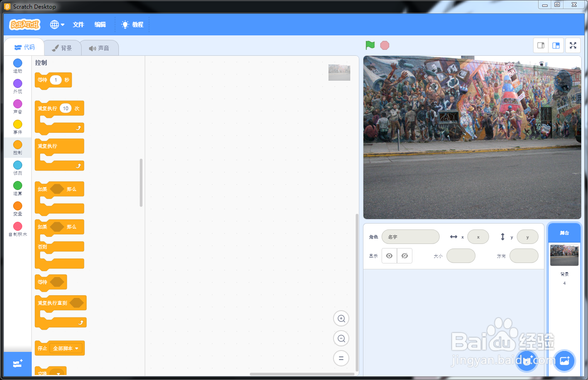
Task: Reset workspace zoom with equals button
Action: [341, 358]
